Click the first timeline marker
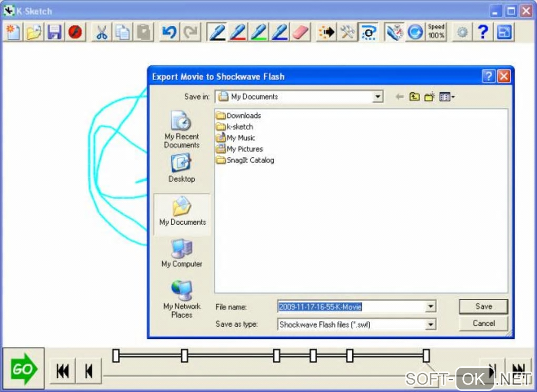Viewport: 537px width, 392px height. pos(116,355)
